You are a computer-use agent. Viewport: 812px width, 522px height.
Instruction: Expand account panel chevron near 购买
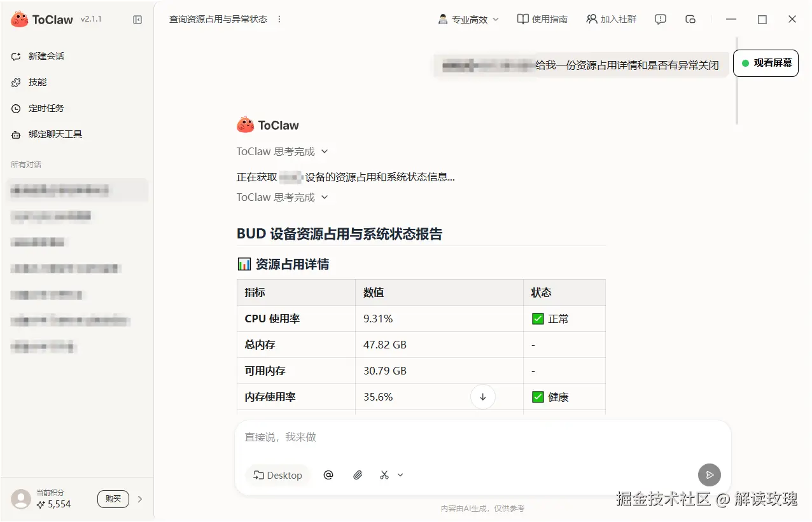(140, 499)
